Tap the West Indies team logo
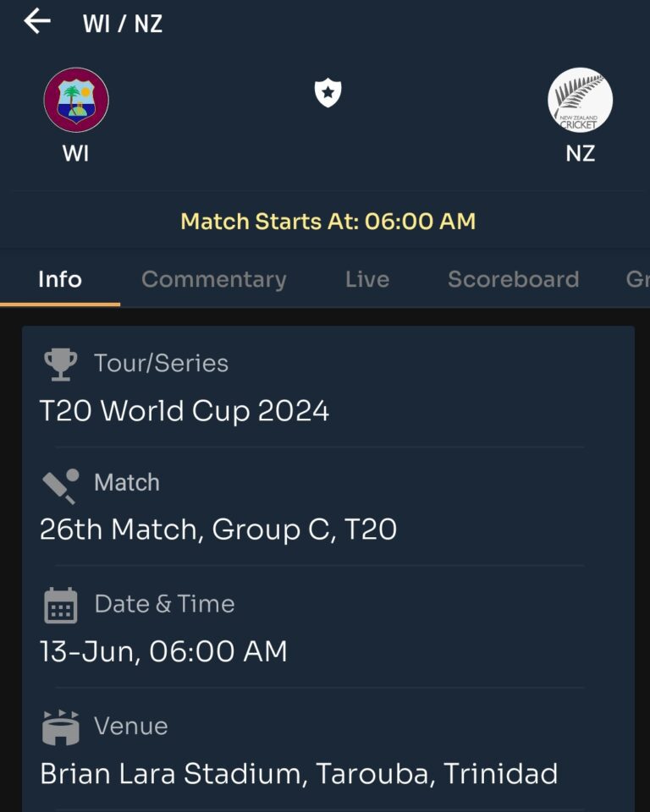This screenshot has height=812, width=650. pos(76,100)
